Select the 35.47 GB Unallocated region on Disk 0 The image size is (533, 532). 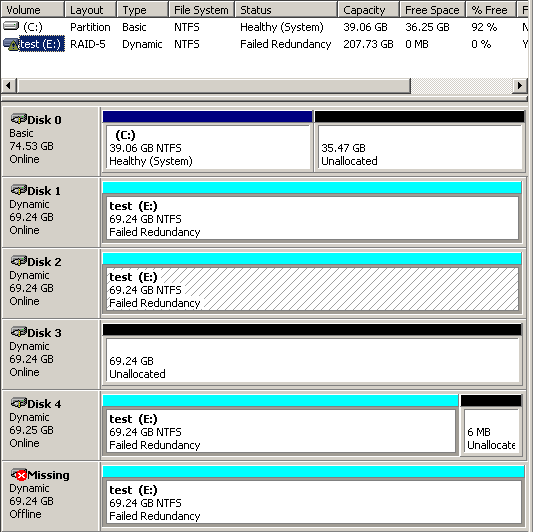(420, 147)
